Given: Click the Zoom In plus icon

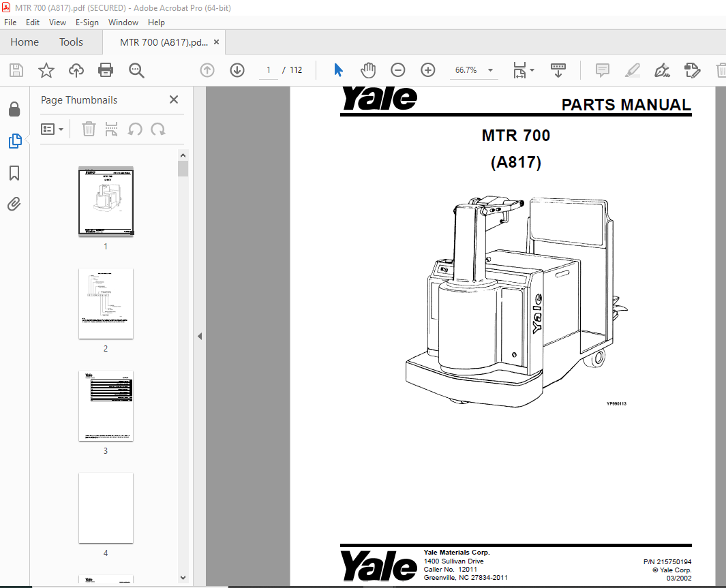Looking at the screenshot, I should point(428,70).
